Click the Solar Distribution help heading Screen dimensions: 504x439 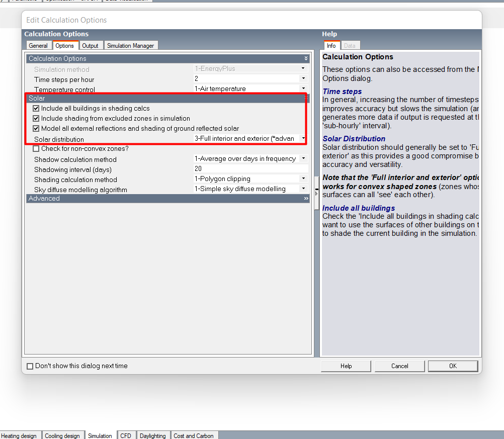tap(354, 139)
